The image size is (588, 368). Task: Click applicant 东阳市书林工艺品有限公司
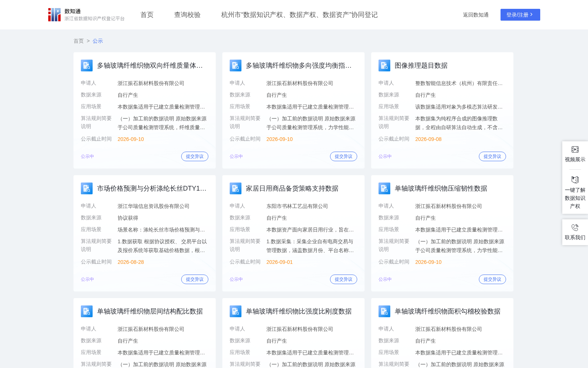(x=297, y=206)
